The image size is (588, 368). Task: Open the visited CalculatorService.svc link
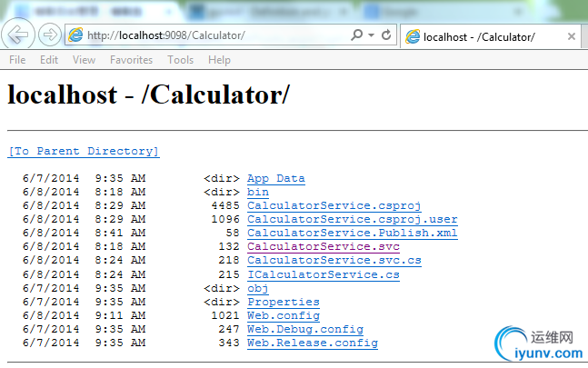coord(324,246)
